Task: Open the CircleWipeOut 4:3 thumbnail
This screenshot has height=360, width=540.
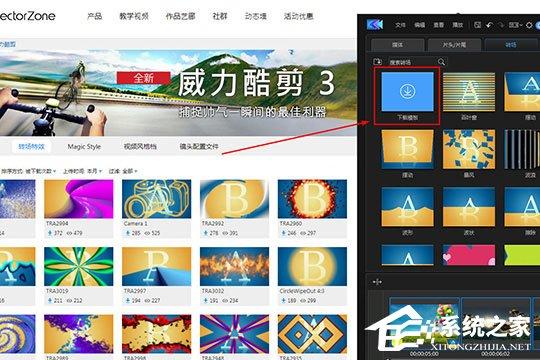Action: pyautogui.click(x=312, y=266)
